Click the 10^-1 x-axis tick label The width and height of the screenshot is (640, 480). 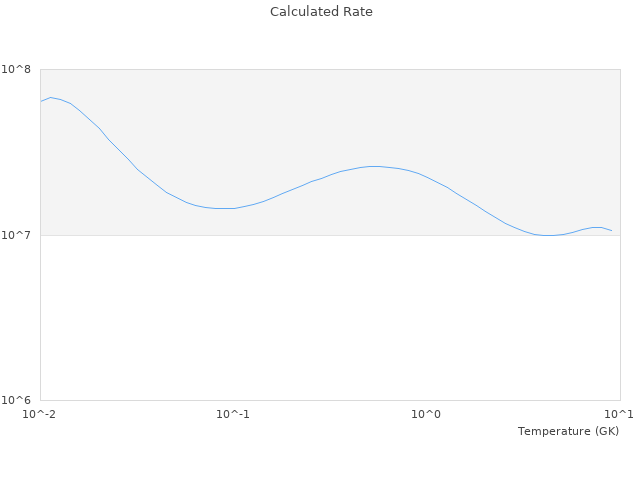[x=233, y=414]
